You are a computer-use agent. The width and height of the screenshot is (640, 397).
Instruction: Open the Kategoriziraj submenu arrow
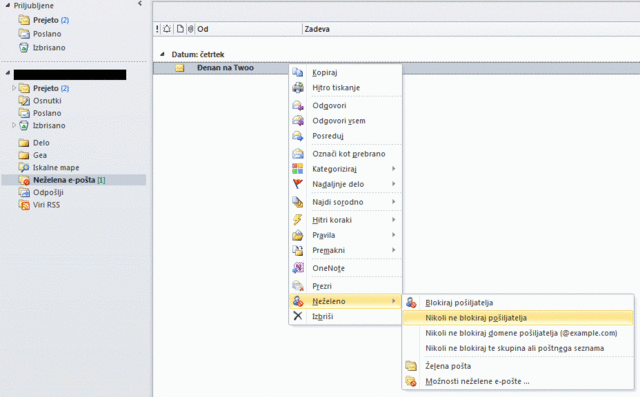click(393, 169)
